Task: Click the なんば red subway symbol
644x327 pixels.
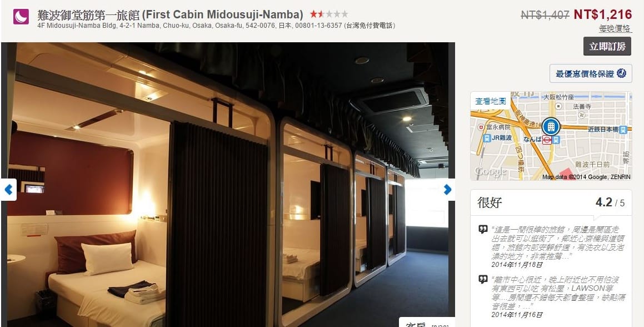Action: pyautogui.click(x=547, y=140)
